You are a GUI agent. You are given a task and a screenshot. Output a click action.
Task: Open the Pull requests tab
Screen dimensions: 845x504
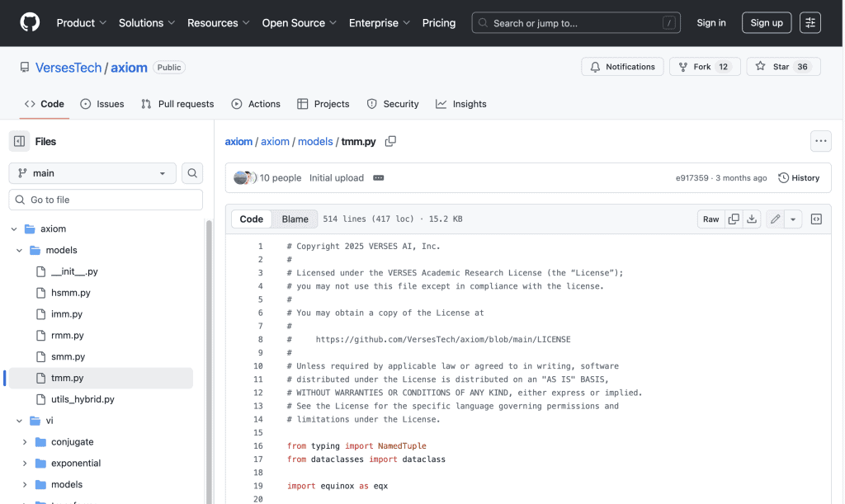(177, 104)
